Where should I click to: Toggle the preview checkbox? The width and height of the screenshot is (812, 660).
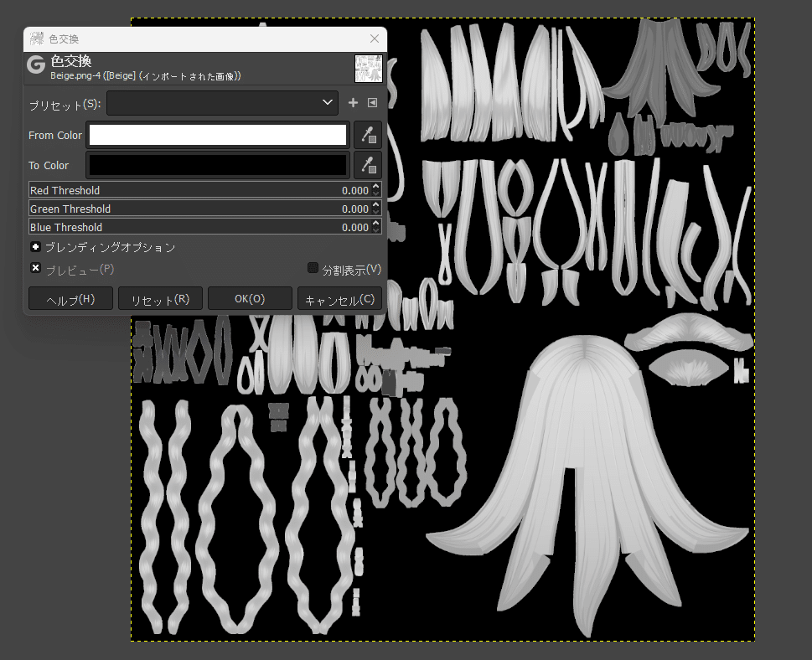[x=35, y=268]
